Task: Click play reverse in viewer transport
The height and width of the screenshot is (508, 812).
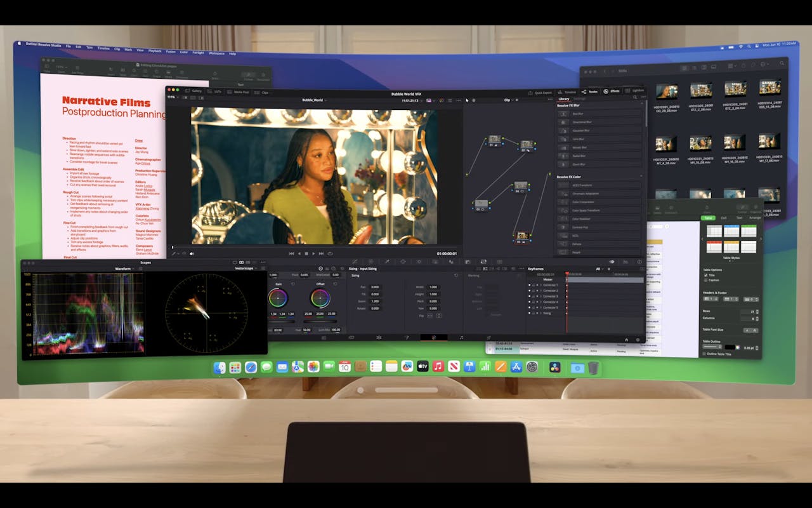Action: (x=299, y=253)
